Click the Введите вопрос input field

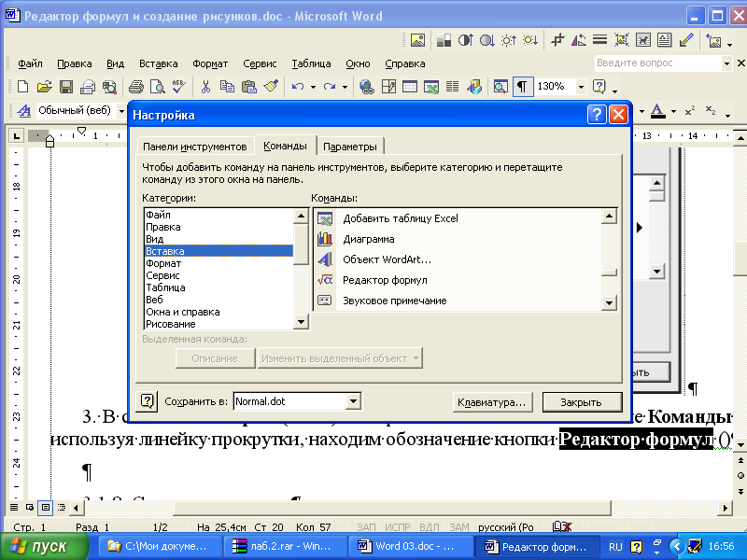click(x=658, y=63)
